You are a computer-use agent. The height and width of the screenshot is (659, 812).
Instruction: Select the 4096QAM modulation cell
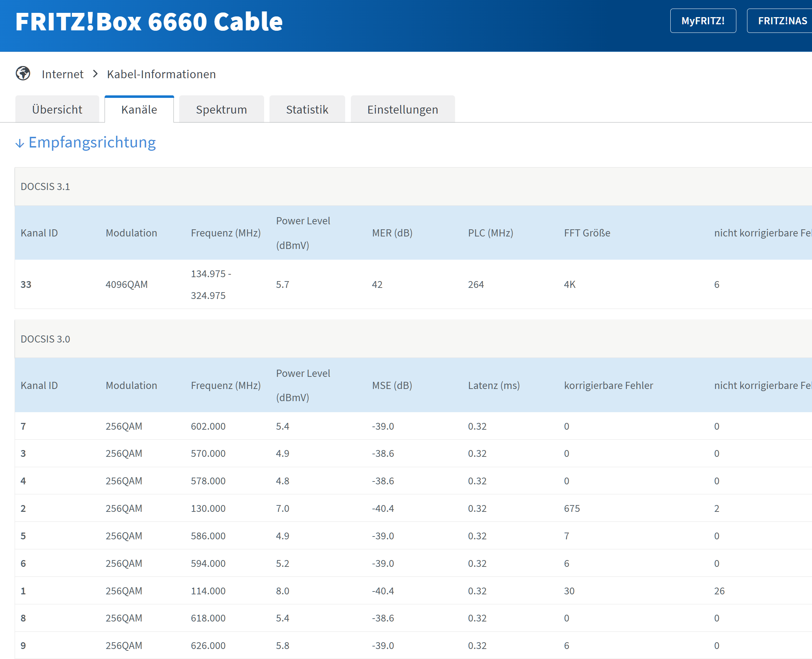click(127, 284)
